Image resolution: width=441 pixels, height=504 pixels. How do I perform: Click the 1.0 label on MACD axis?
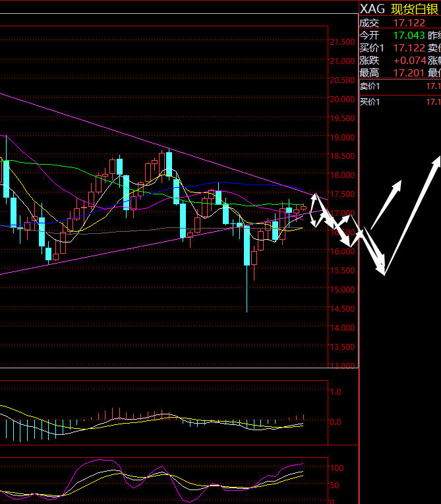[335, 392]
